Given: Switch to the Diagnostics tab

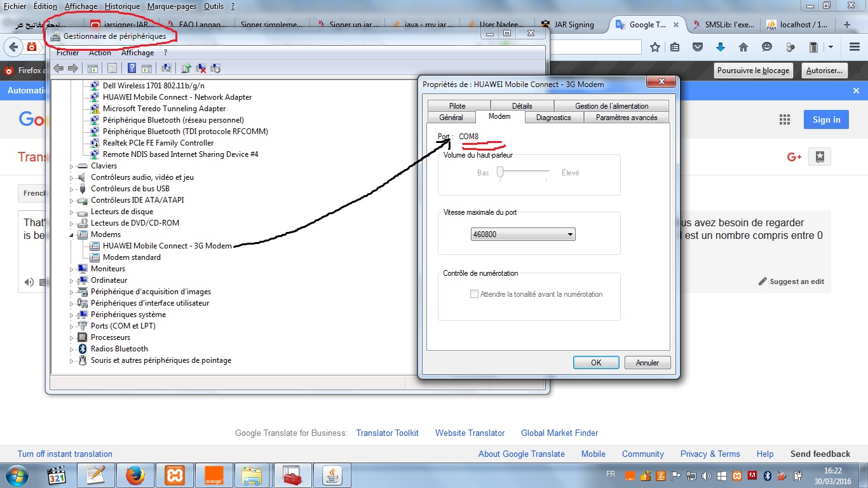Looking at the screenshot, I should click(x=553, y=118).
